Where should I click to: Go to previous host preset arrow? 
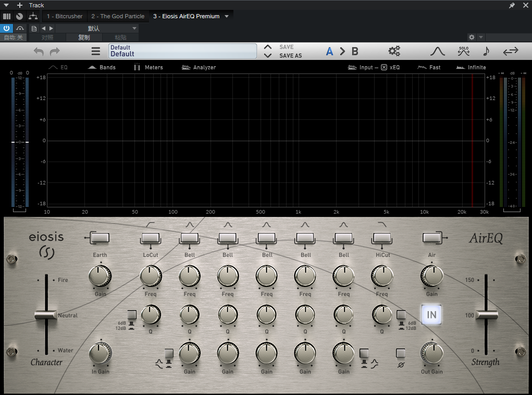(43, 29)
